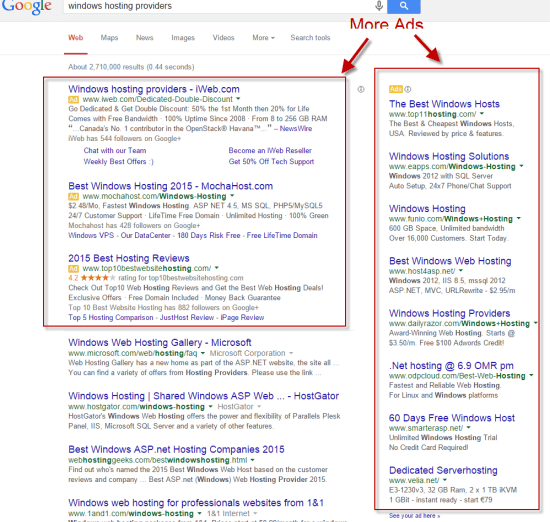
Task: Click 'Become an iWeb Reseller' sitelink
Action: [270, 150]
